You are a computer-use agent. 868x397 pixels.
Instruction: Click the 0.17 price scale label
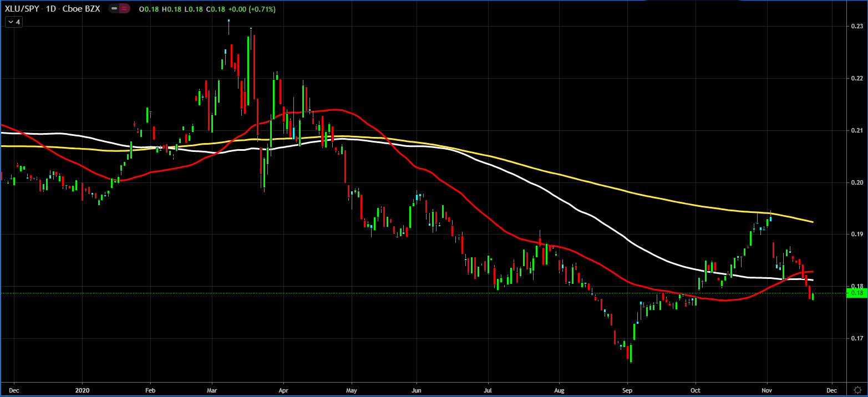tap(856, 338)
